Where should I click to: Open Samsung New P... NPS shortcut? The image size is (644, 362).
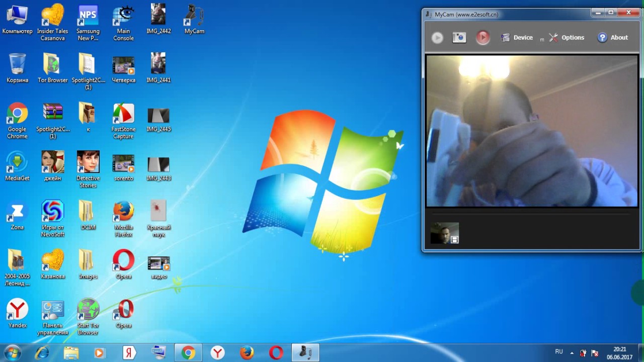[x=88, y=23]
